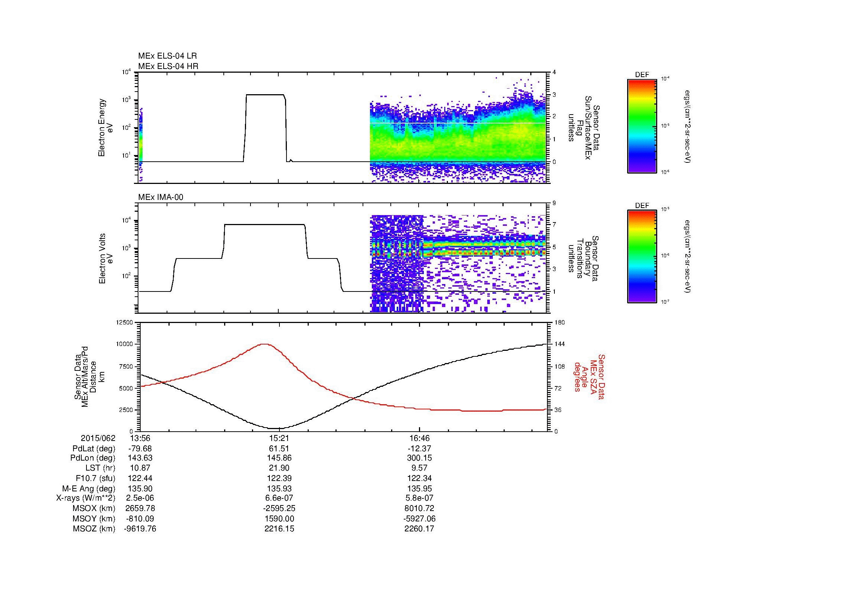
Task: Click the MSOY value '1590.00'
Action: tap(279, 518)
